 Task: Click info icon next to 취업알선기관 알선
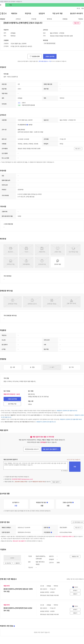[x=47, y=502]
